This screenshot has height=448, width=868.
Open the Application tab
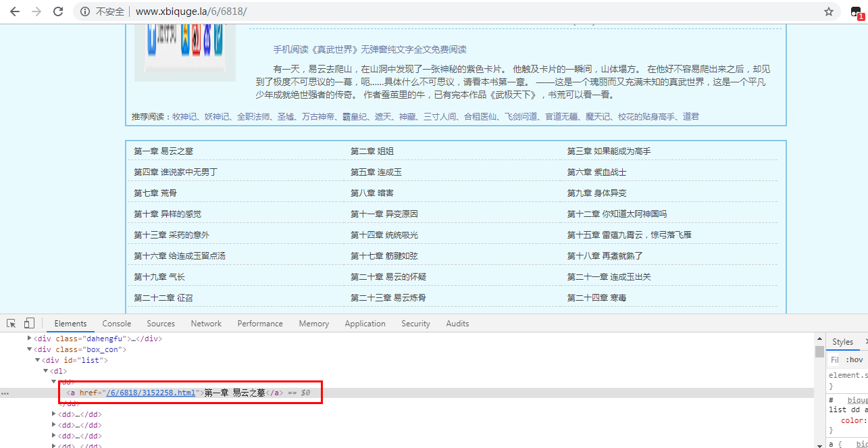point(365,324)
